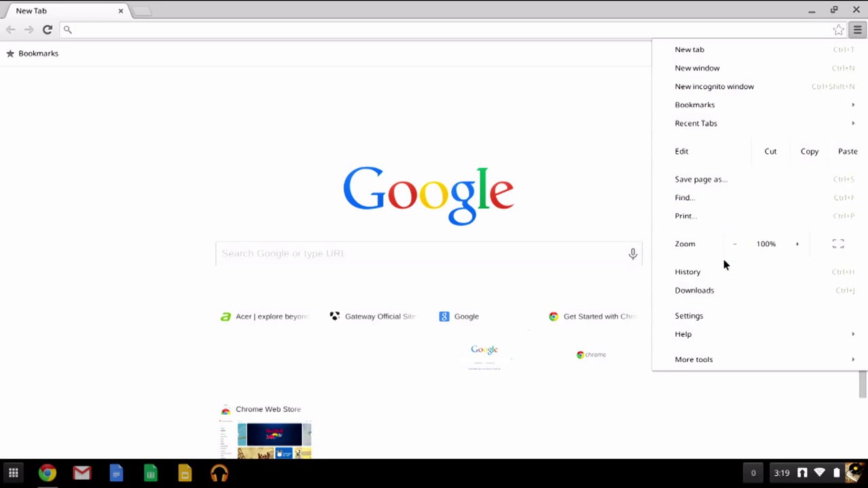Select New tab from the menu

click(x=759, y=49)
